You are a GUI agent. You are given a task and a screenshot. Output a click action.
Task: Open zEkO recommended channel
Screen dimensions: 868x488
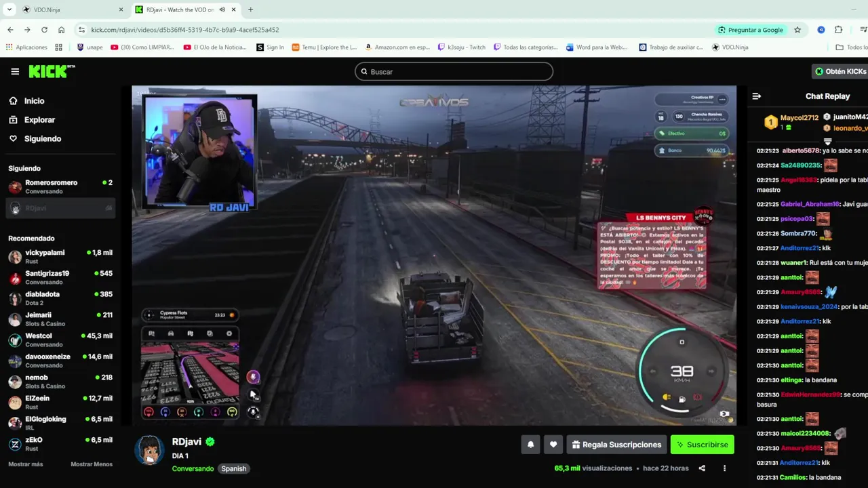point(60,444)
